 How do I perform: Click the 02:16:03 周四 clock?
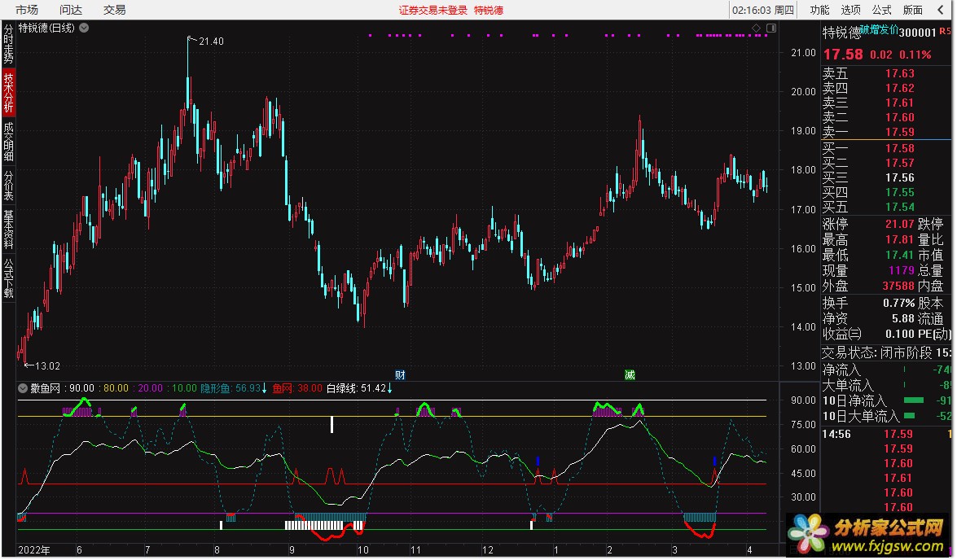[763, 10]
